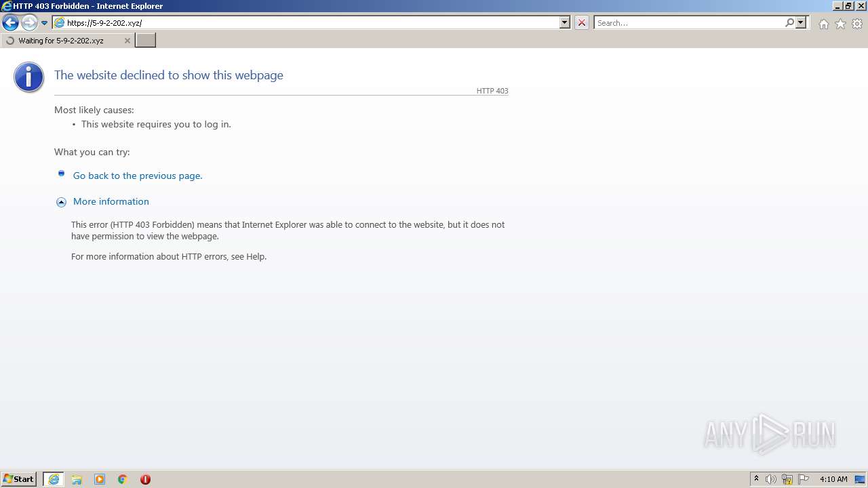Click in the Search box
This screenshot has width=868, height=488.
coord(689,22)
